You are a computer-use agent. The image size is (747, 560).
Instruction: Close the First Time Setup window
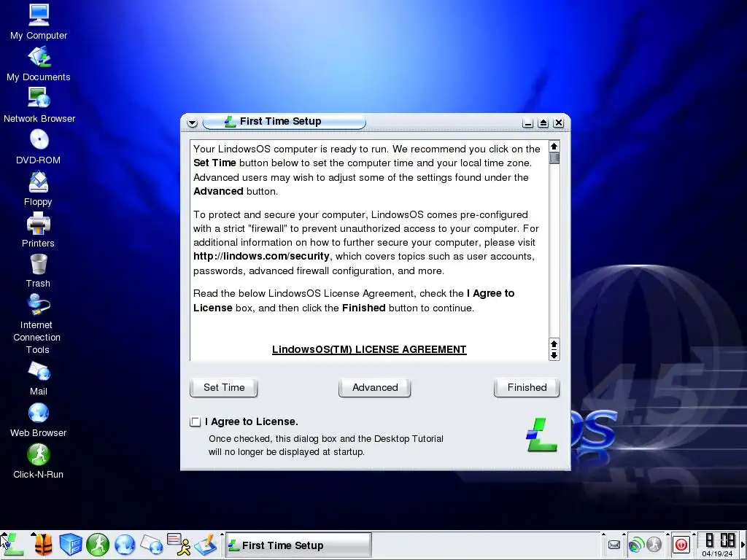pos(559,123)
